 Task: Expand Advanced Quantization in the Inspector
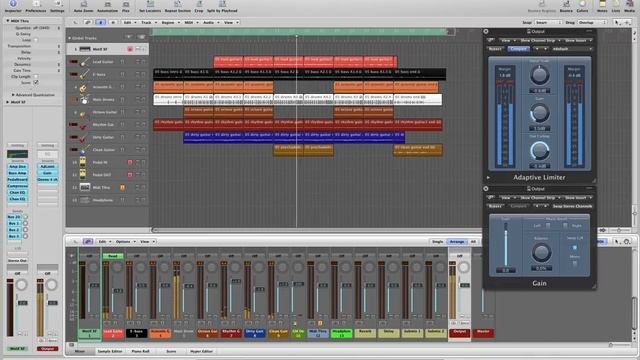tap(13, 95)
